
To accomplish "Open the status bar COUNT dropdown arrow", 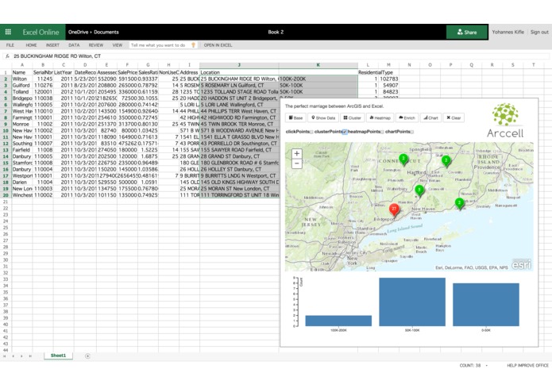I will 487,366.
